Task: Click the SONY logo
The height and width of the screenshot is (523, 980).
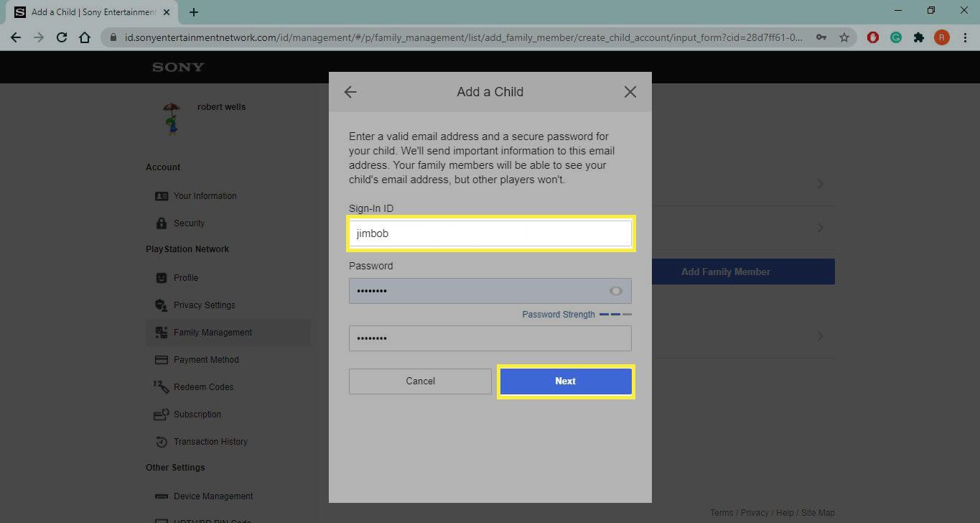Action: [178, 67]
